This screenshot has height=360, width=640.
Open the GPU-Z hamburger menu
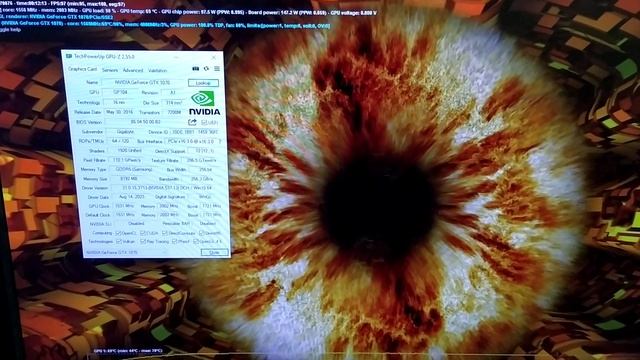point(217,69)
